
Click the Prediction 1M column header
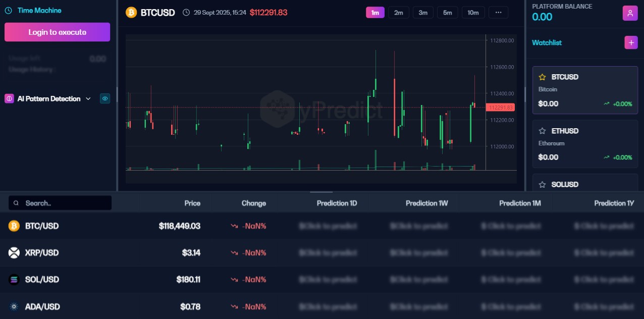[520, 203]
